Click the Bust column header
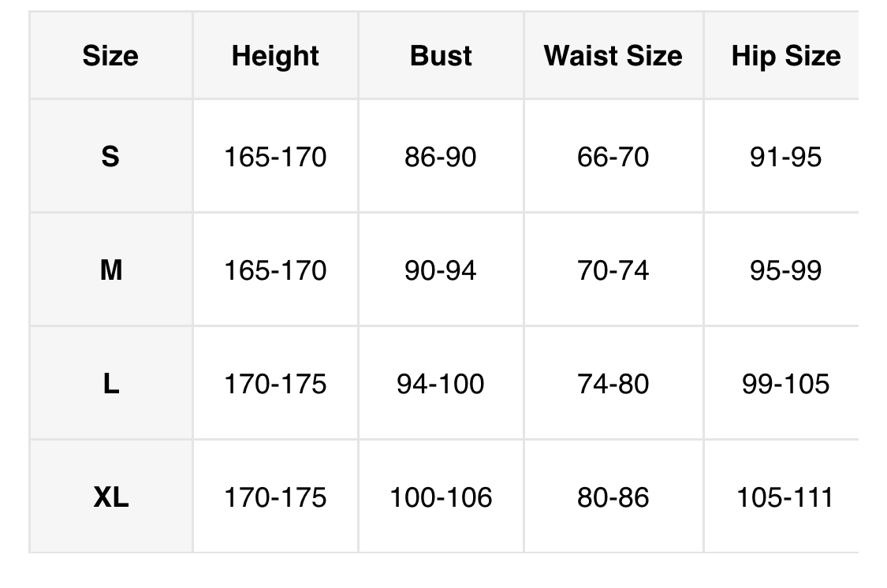Image resolution: width=887 pixels, height=588 pixels. (x=441, y=56)
